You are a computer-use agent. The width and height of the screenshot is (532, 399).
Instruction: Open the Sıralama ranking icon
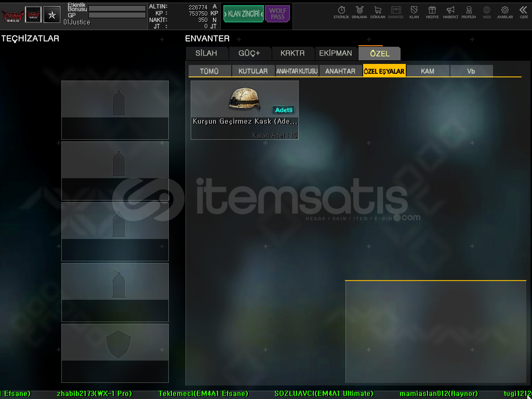click(360, 12)
